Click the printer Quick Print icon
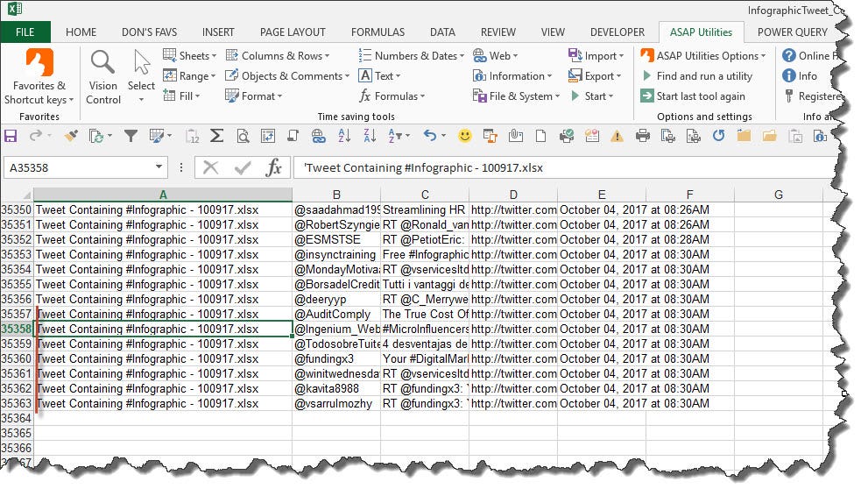Image resolution: width=868 pixels, height=496 pixels. click(x=643, y=136)
